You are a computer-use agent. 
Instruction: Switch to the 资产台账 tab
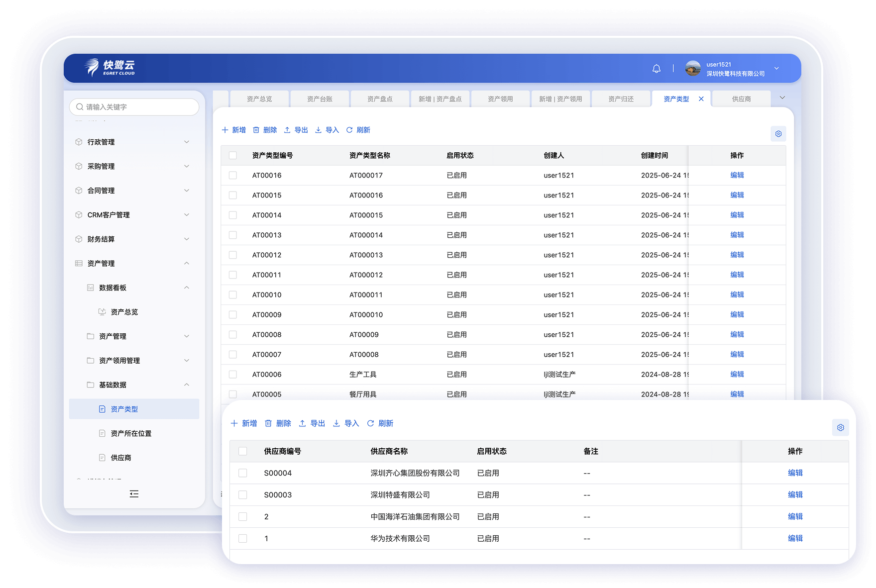pos(320,99)
